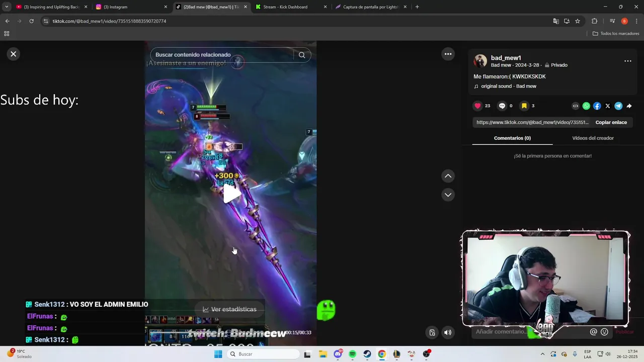Go to next video with down arrow
Image resolution: width=644 pixels, height=362 pixels.
point(448,195)
